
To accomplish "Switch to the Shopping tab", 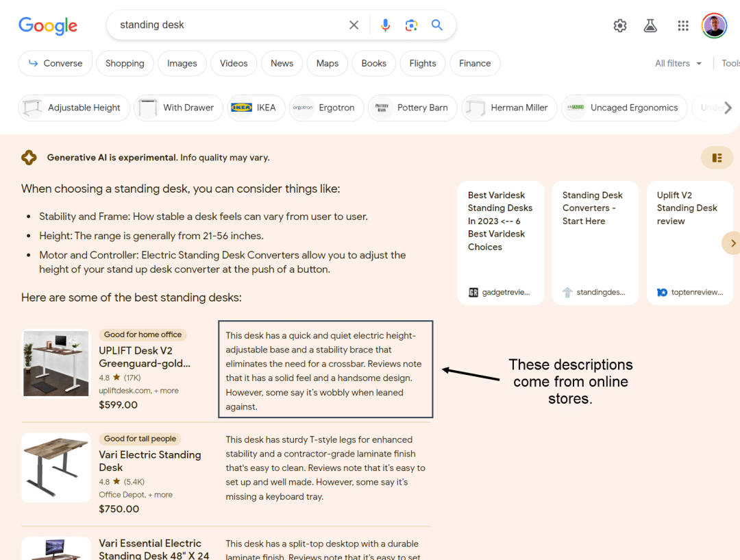I will 125,63.
